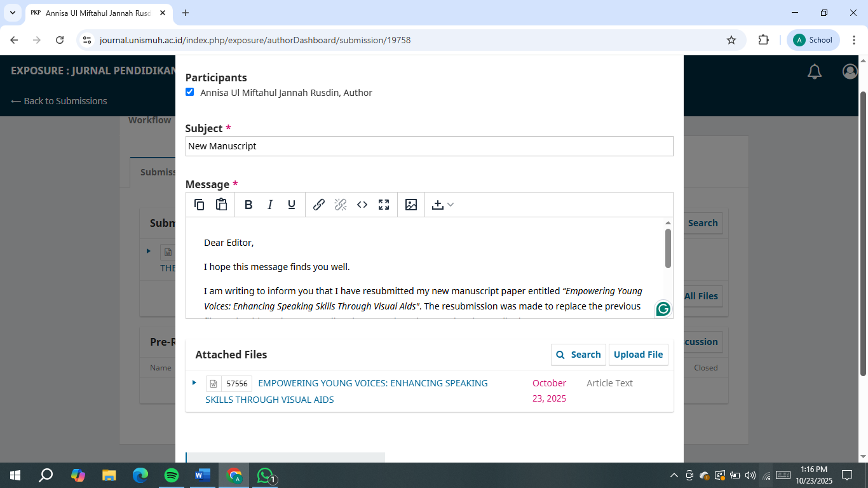Open the Empowering Young Voices file link
868x488 pixels.
tap(372, 383)
